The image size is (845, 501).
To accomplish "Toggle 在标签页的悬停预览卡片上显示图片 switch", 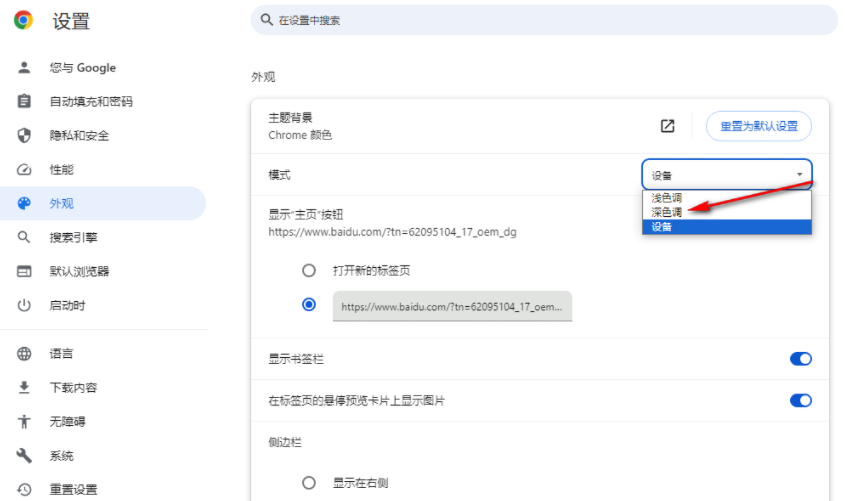I will pos(801,400).
